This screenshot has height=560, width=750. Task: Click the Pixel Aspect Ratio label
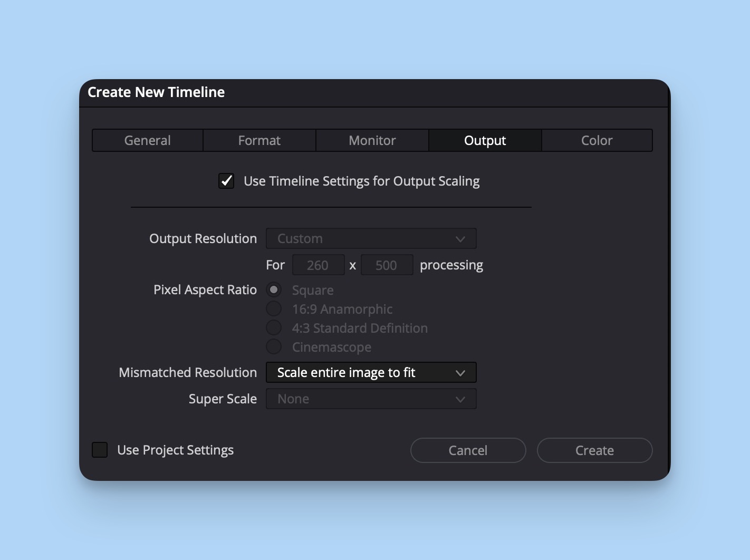point(205,290)
